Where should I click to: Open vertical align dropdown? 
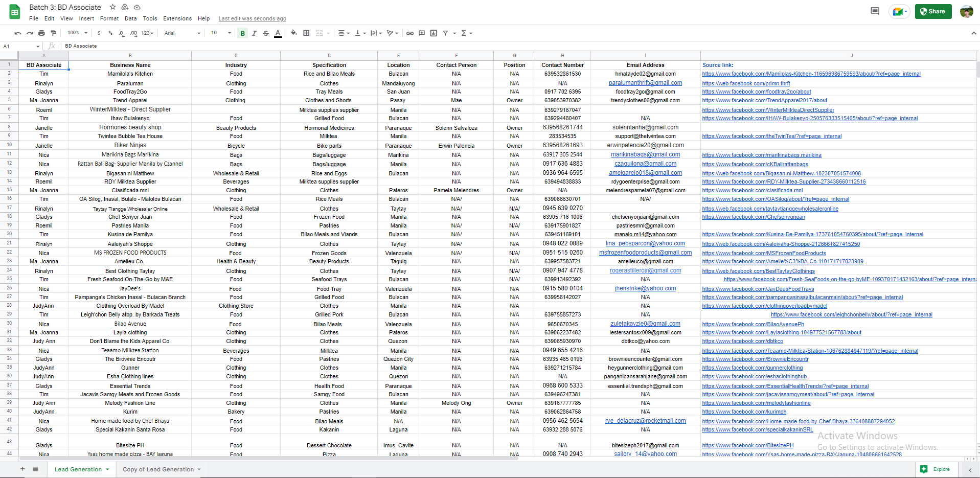pyautogui.click(x=359, y=33)
